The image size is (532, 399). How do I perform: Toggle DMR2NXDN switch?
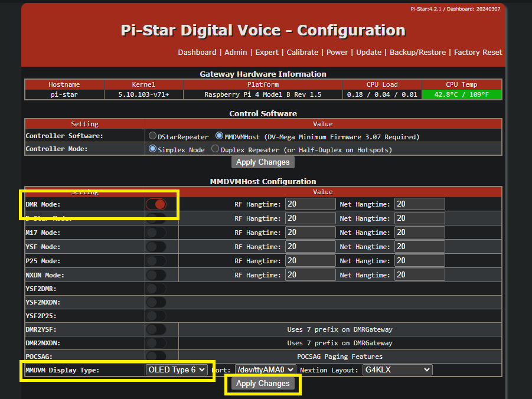[x=156, y=343]
